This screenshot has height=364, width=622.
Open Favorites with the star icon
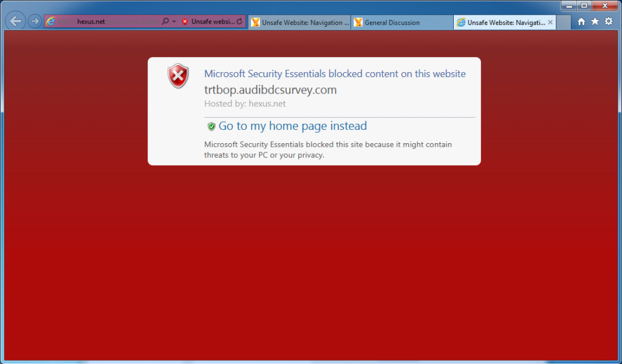coord(595,21)
